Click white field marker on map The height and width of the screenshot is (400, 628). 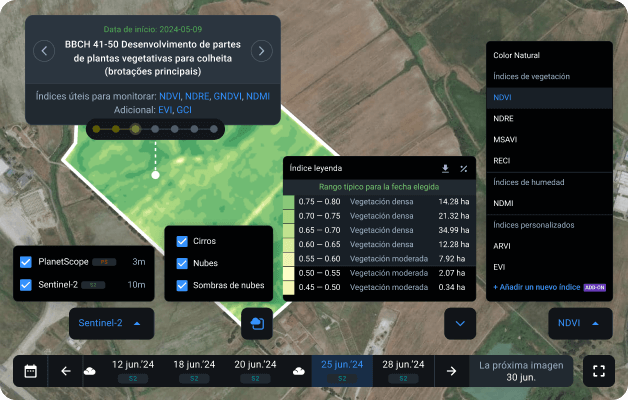[155, 175]
